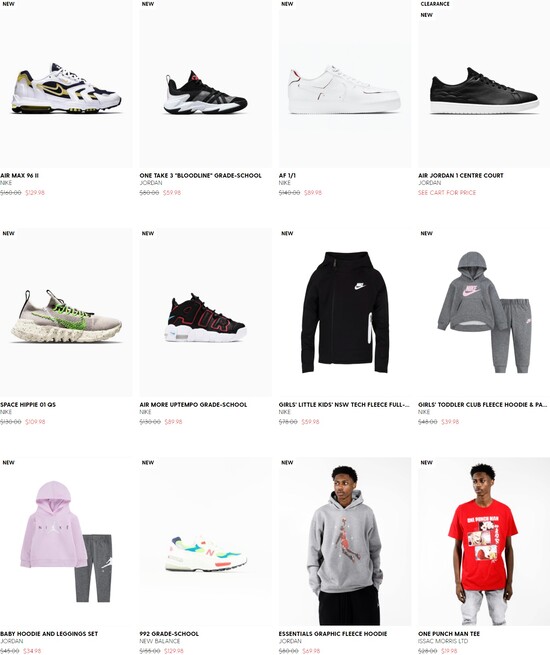
Task: Click AIR MORE UPTEMPO GRADE-SCHOOL title
Action: pyautogui.click(x=193, y=404)
